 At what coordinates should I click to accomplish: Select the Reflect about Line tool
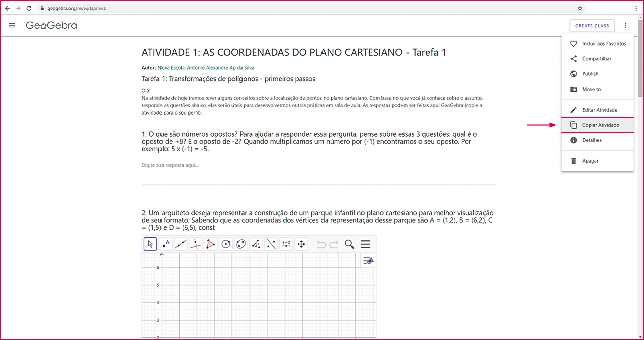point(271,244)
